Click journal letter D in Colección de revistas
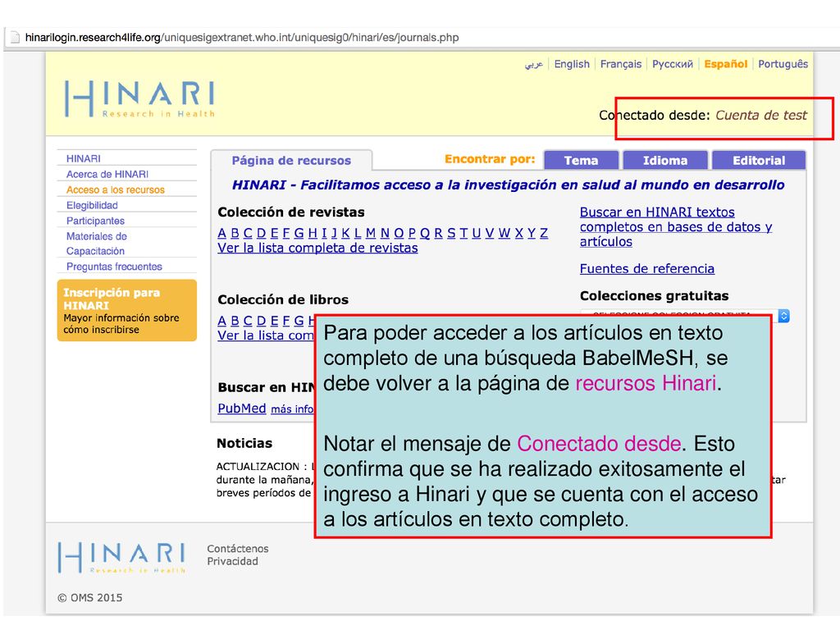Image resolution: width=840 pixels, height=630 pixels. click(262, 233)
